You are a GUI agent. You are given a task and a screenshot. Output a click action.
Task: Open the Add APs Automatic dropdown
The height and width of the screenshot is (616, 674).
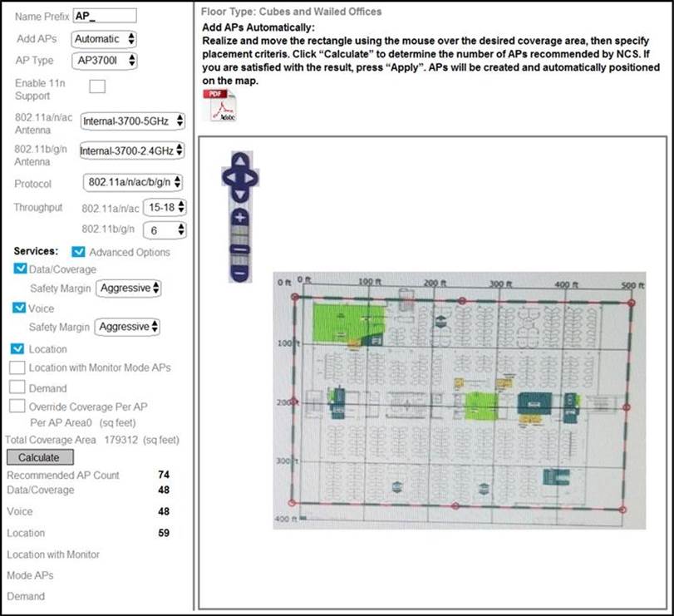click(x=104, y=38)
